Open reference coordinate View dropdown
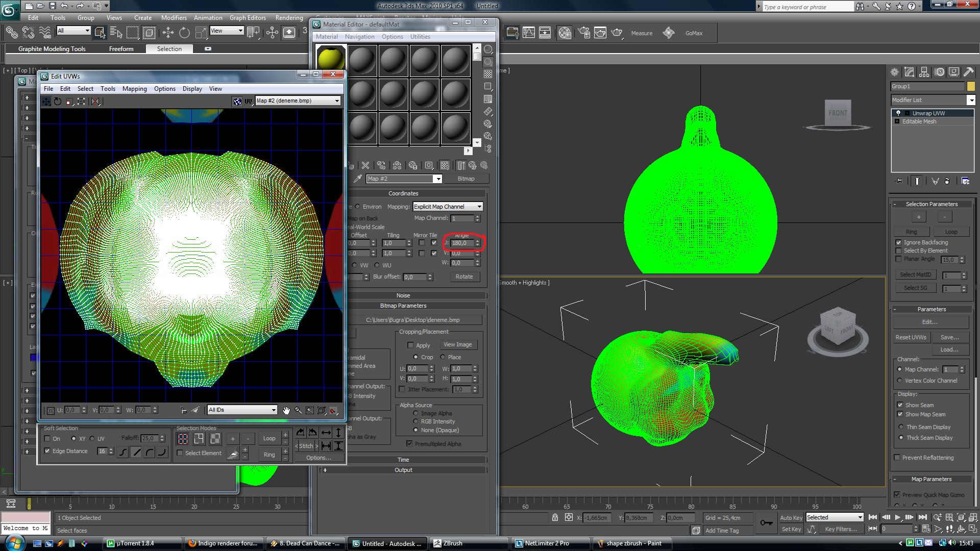This screenshot has height=551, width=980. point(227,31)
